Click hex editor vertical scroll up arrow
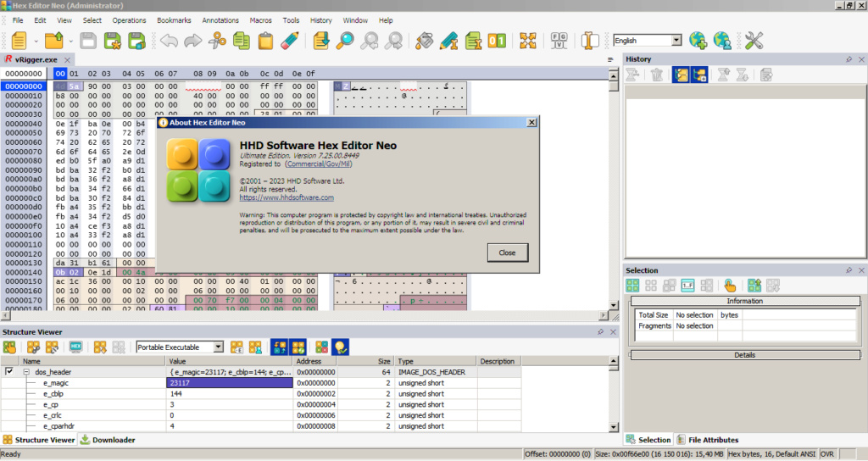The width and height of the screenshot is (868, 461). point(614,75)
